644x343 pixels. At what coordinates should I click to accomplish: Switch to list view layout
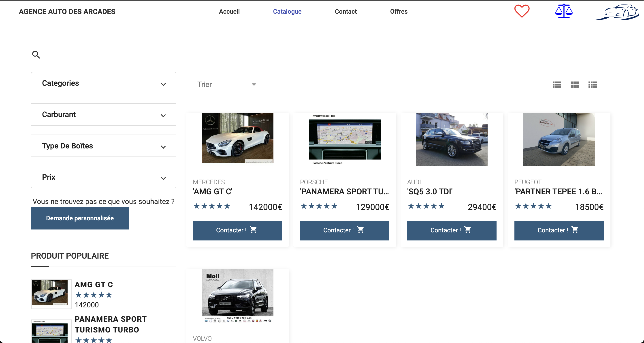(x=557, y=85)
